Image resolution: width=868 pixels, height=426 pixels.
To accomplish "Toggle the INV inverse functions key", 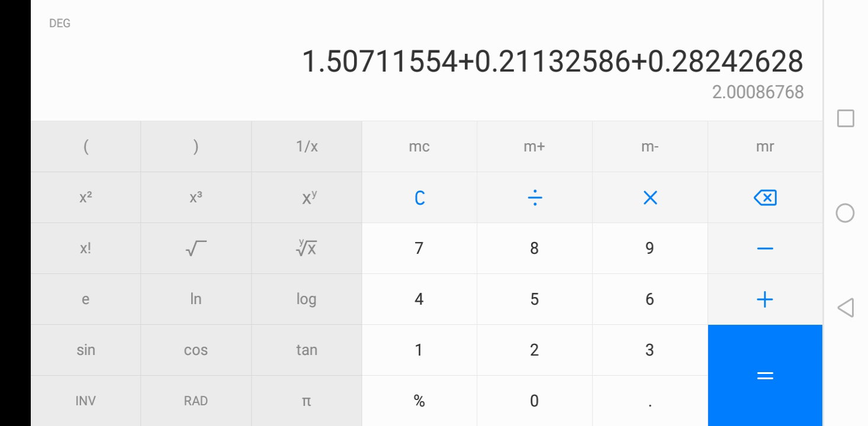I will (x=86, y=401).
